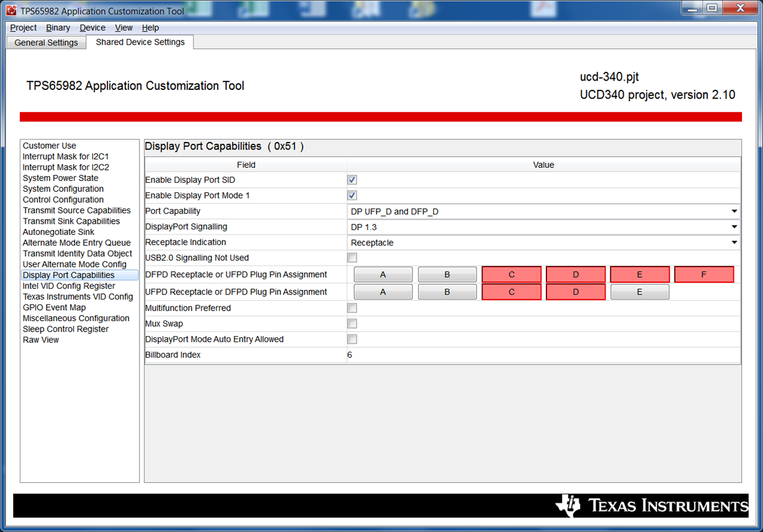Select GPIO Event Map entry
The image size is (763, 532).
click(55, 308)
